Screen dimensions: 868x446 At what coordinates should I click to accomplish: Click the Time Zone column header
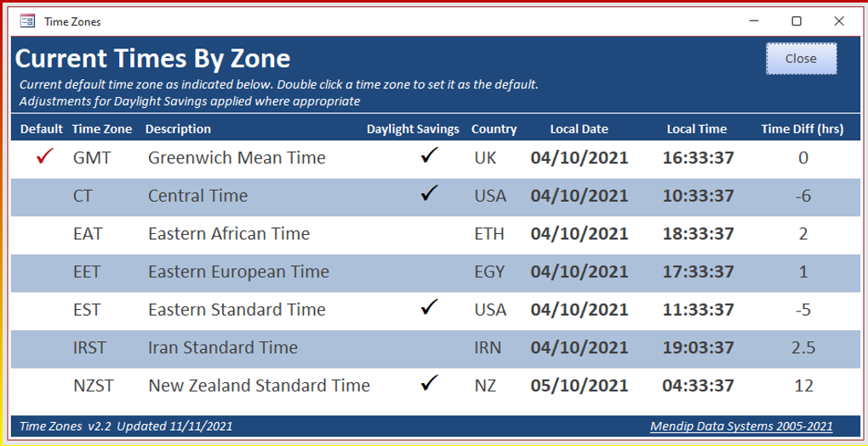[102, 129]
